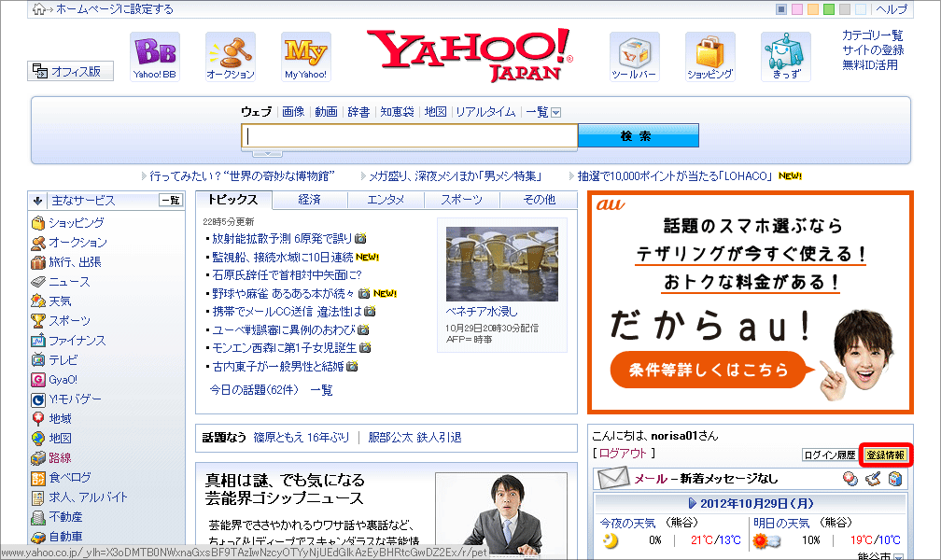Open the My Yahoo! icon
941x560 pixels.
(x=306, y=56)
